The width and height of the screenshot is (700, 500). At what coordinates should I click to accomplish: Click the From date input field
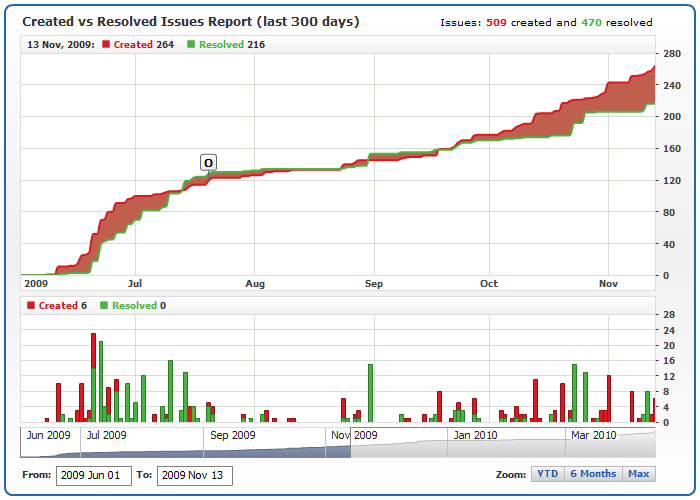93,475
